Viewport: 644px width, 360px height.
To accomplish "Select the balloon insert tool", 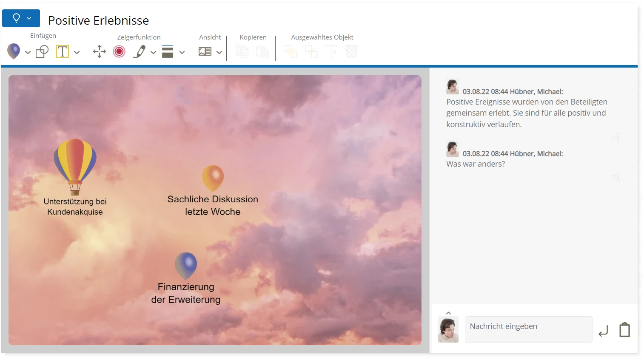I will [14, 51].
